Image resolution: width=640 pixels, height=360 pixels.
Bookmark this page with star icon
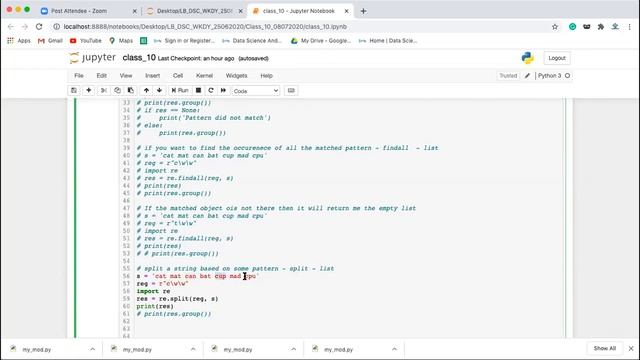(555, 27)
